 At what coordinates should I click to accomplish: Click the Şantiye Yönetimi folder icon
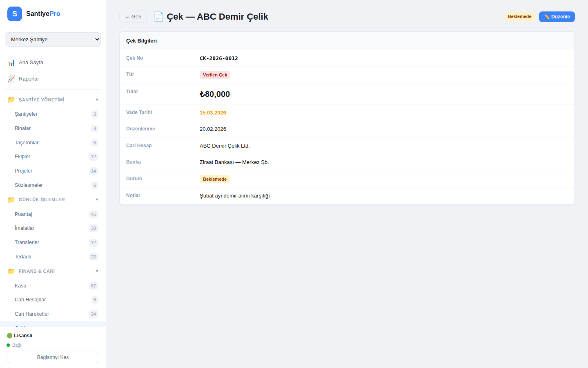(x=11, y=100)
